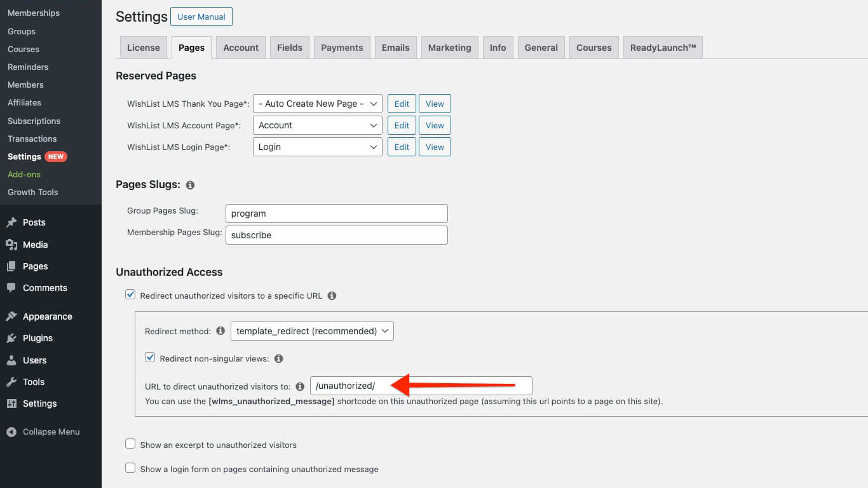
Task: Click info icon beside Redirect non-singular views
Action: click(x=278, y=358)
